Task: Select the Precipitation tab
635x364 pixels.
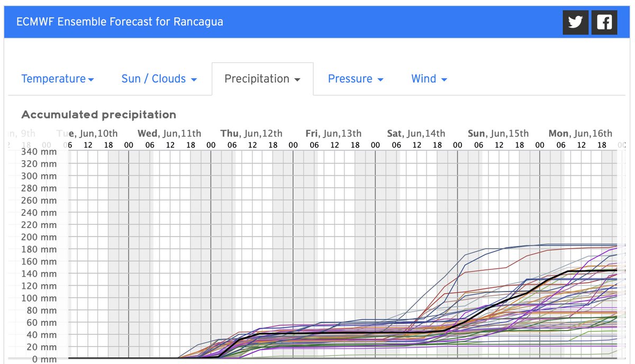Action: tap(262, 79)
